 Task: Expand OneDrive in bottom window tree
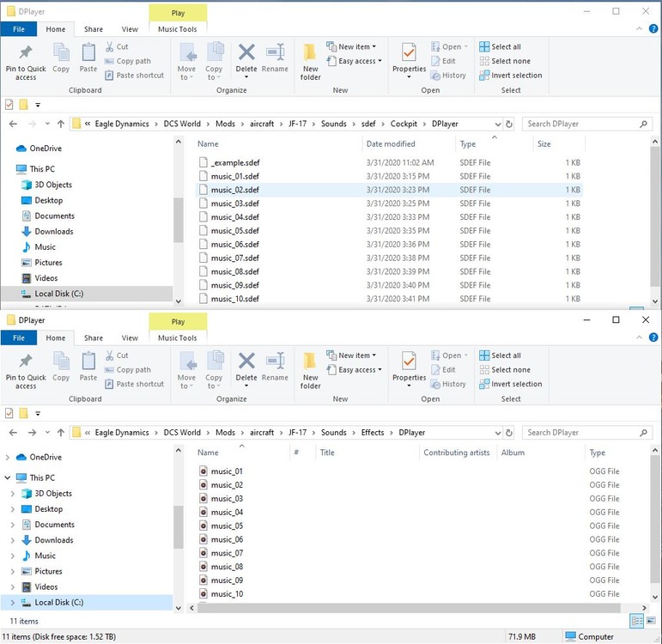point(7,457)
